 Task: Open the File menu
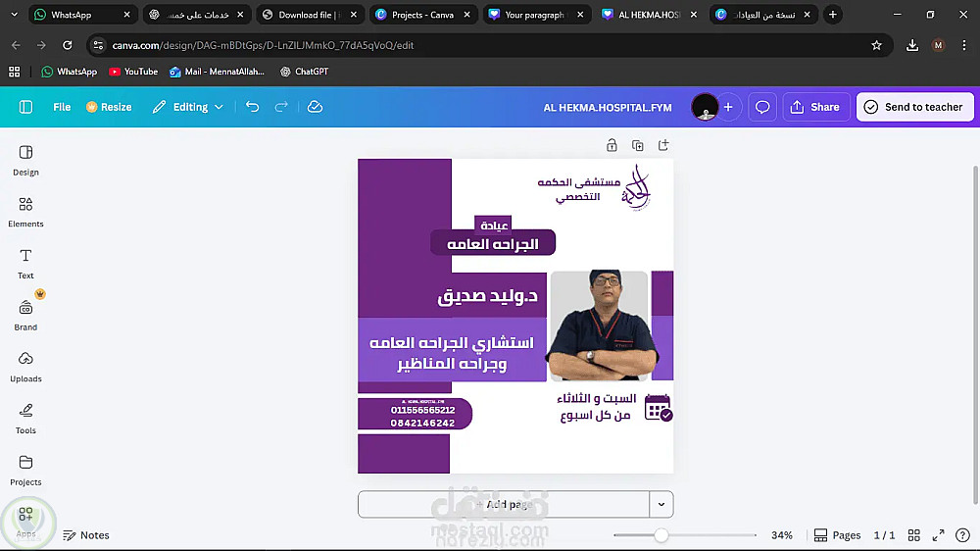[62, 107]
